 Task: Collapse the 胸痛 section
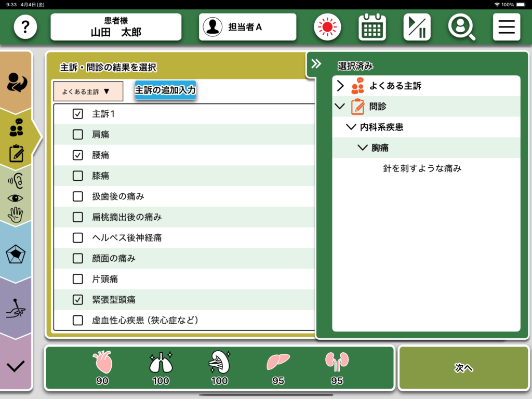tap(363, 148)
